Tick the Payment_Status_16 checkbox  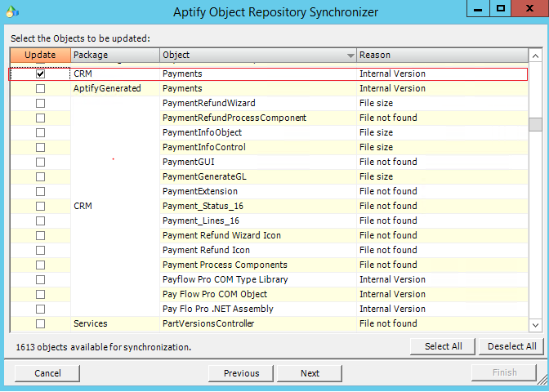pos(40,206)
